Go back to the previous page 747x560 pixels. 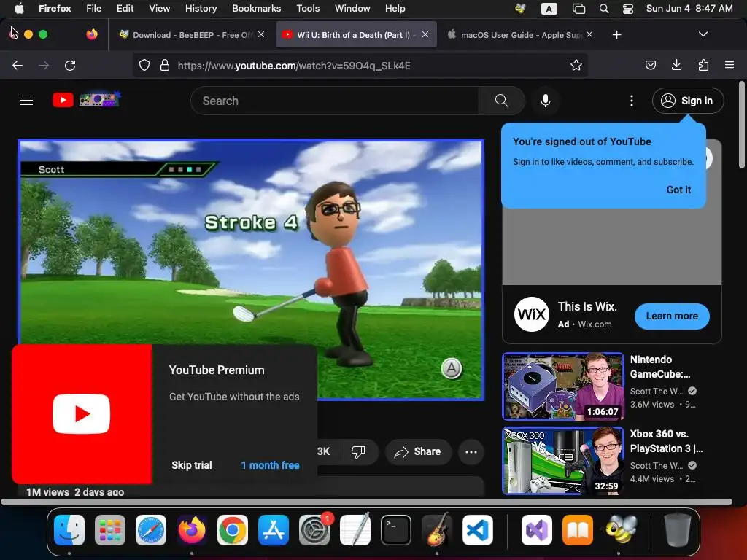pyautogui.click(x=18, y=65)
